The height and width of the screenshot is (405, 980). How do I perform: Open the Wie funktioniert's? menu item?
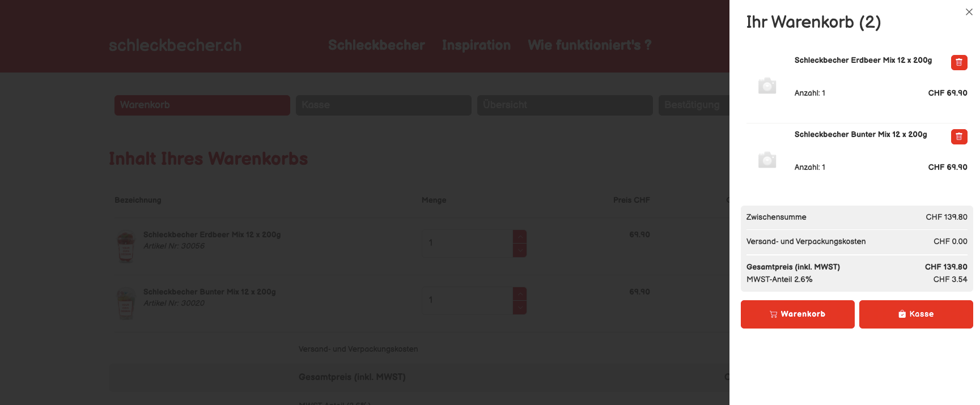click(x=589, y=45)
